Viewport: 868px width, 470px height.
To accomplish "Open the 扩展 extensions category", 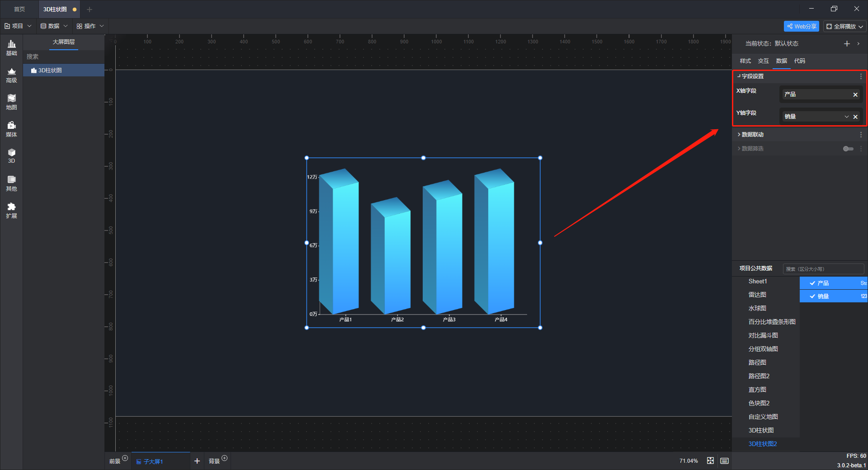I will (x=11, y=211).
